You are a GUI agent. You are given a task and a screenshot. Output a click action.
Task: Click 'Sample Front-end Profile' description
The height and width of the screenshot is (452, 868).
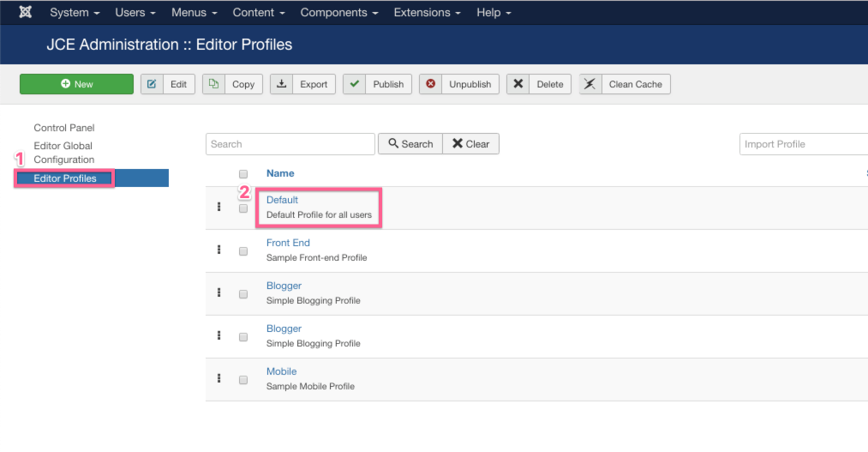click(x=317, y=257)
